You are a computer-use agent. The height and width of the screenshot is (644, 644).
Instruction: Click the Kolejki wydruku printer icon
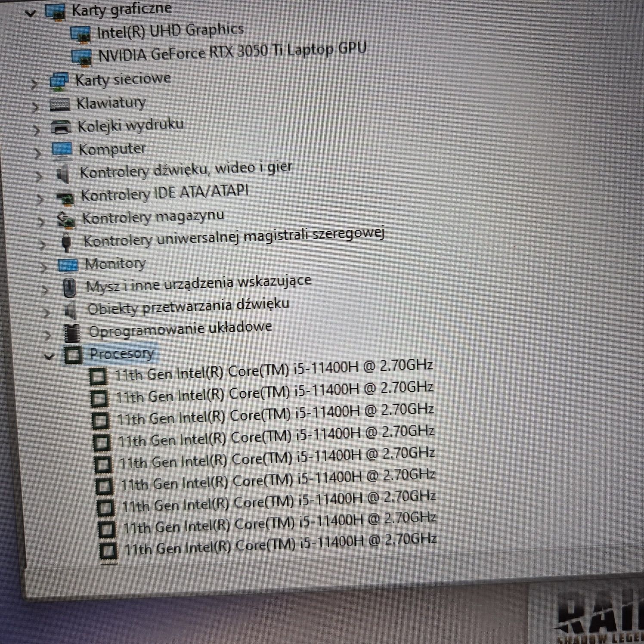(x=61, y=127)
